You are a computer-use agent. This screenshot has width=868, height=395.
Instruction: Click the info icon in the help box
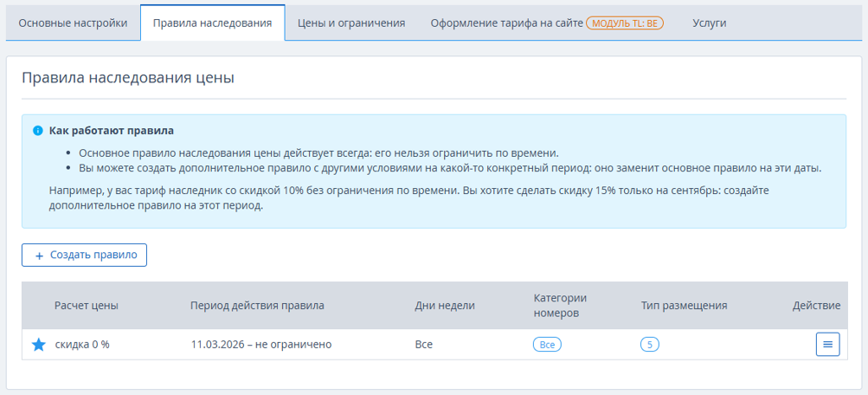pyautogui.click(x=38, y=131)
